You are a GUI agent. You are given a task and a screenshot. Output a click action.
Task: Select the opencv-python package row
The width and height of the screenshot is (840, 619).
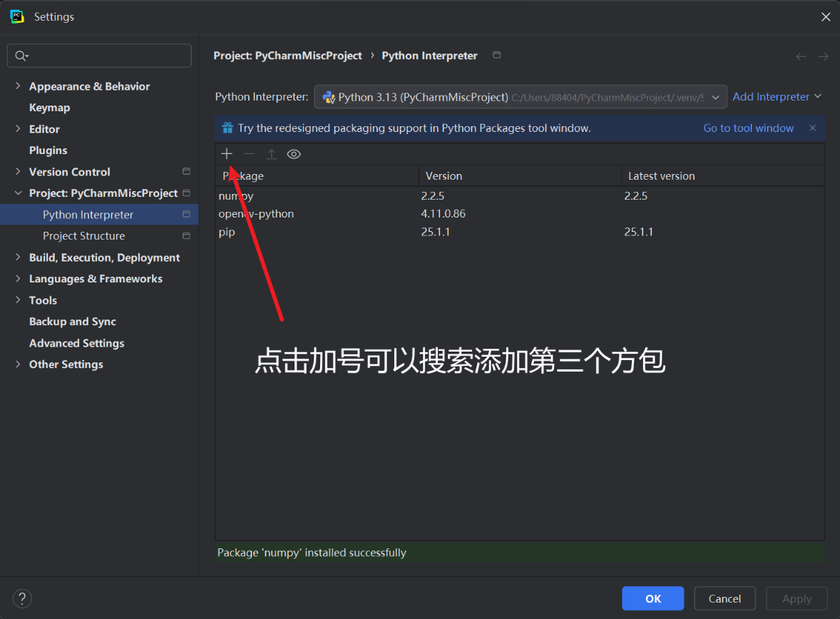[x=520, y=213]
